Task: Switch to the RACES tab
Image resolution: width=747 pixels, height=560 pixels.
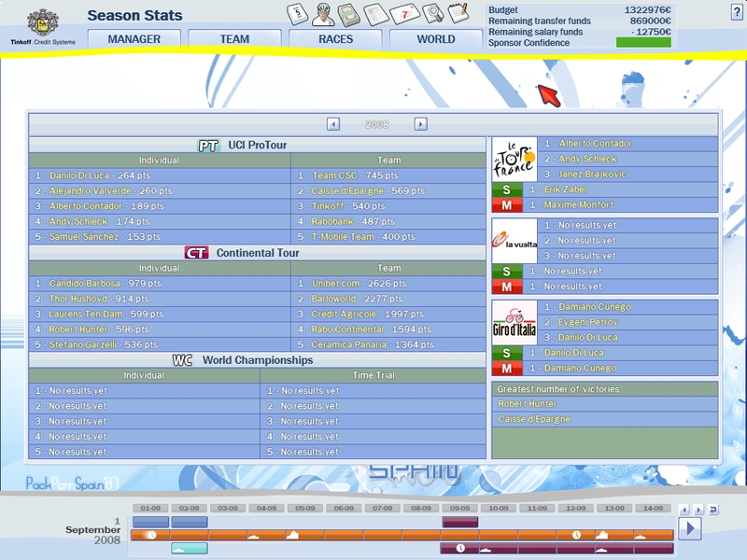Action: [x=335, y=39]
